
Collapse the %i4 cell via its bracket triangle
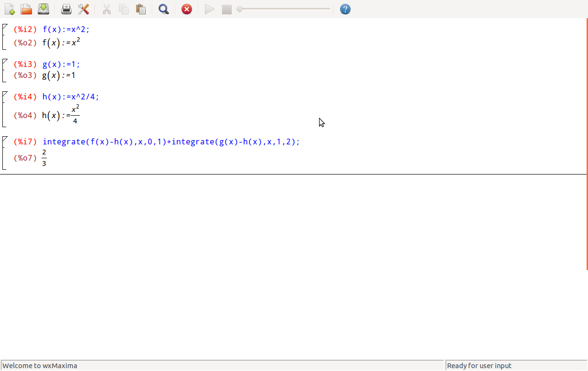5,94
